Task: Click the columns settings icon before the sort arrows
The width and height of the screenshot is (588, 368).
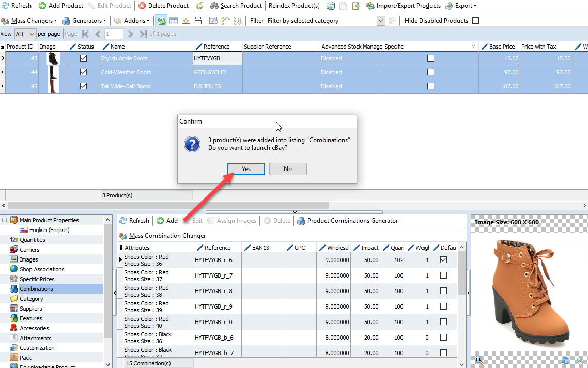Action: pos(213,21)
